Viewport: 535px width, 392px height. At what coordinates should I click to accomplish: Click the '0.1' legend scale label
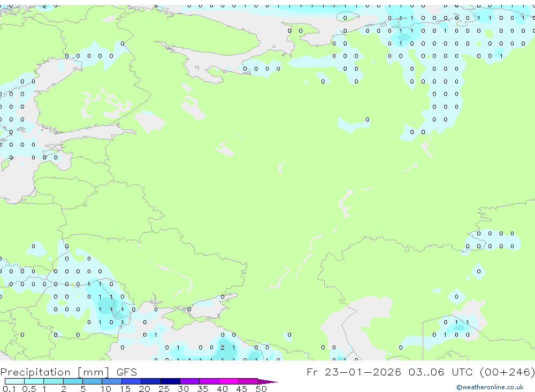tap(9, 389)
